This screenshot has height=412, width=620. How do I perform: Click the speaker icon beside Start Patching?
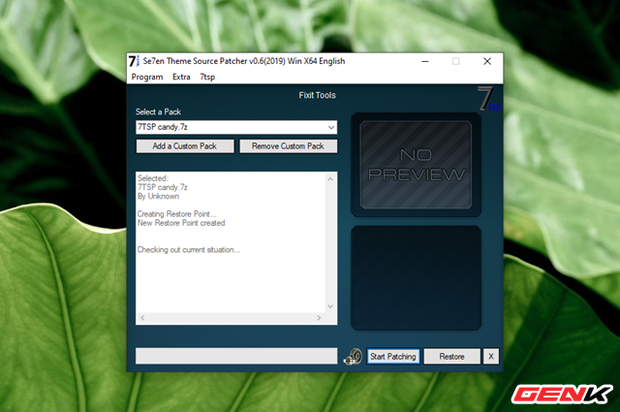coord(352,356)
